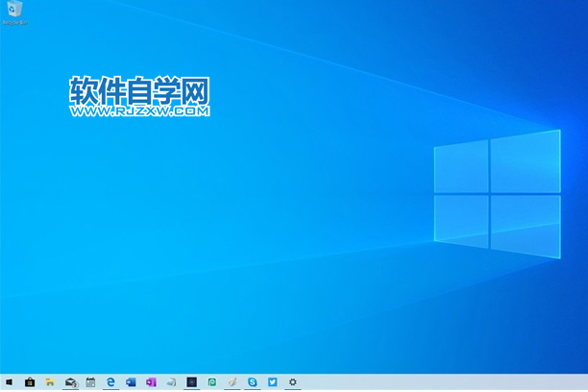Open Settings gear in the taskbar
The width and height of the screenshot is (588, 392).
[293, 382]
